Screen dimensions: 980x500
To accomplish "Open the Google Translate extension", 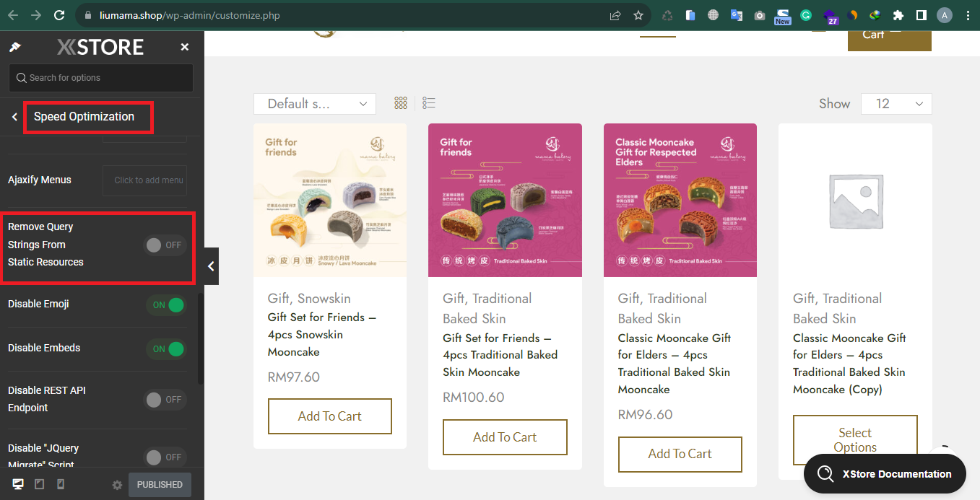I will tap(737, 15).
